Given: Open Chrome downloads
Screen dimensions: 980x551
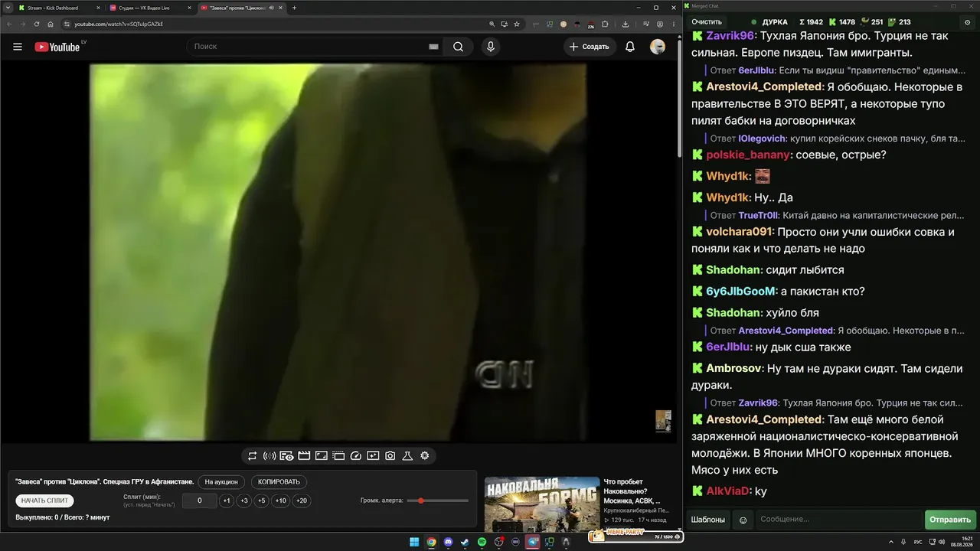Looking at the screenshot, I should click(x=626, y=24).
